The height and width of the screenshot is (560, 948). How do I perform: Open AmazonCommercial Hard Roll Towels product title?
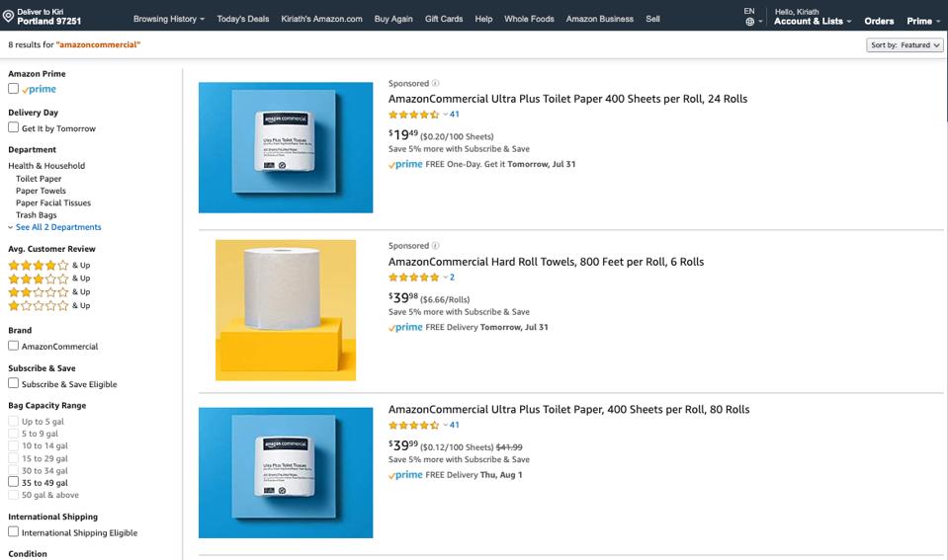(546, 262)
